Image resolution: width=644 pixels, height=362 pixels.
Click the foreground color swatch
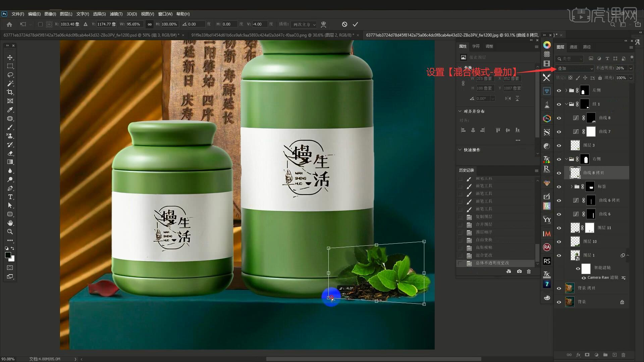point(8,255)
